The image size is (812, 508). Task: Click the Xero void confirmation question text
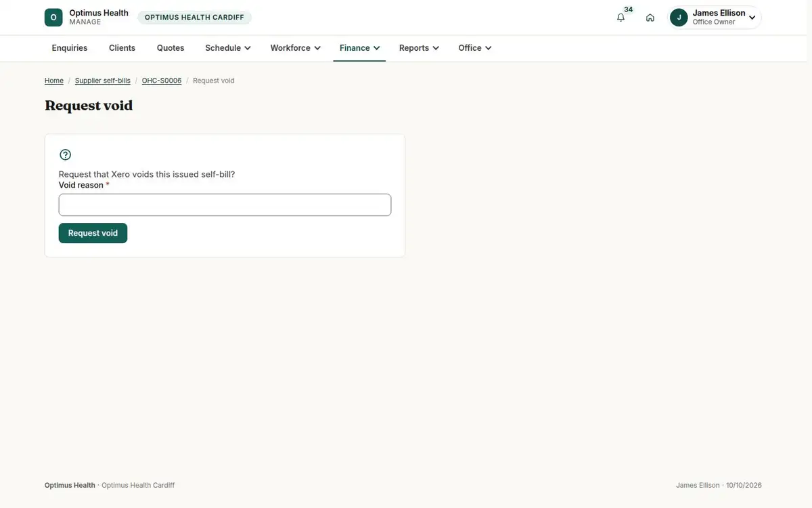(x=147, y=174)
